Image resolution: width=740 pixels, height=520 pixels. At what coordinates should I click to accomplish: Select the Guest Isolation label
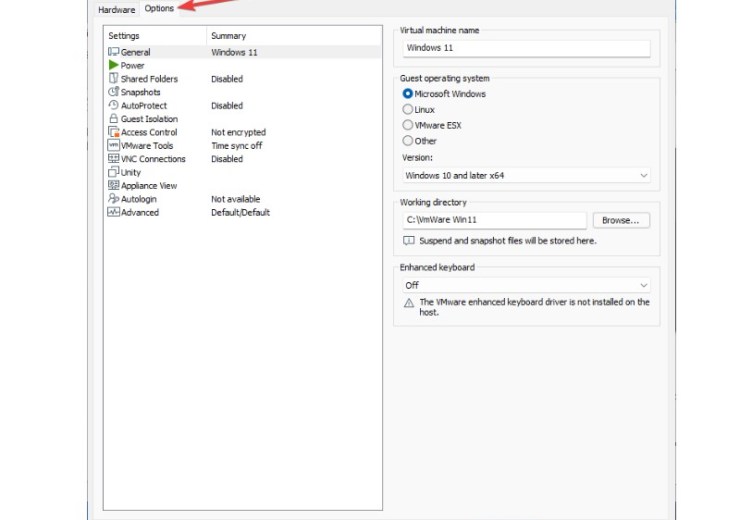pos(149,119)
